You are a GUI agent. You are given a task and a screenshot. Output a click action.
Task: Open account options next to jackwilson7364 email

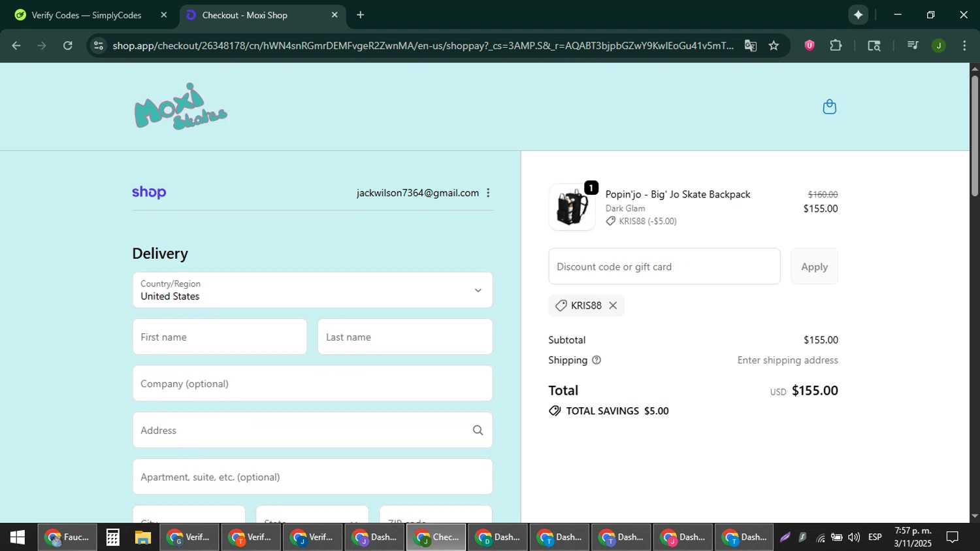point(488,193)
